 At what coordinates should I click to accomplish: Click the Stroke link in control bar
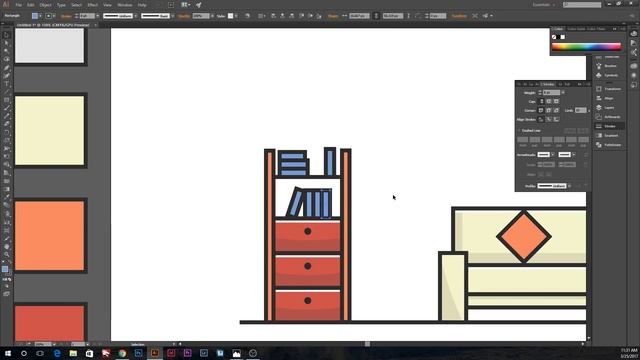66,16
